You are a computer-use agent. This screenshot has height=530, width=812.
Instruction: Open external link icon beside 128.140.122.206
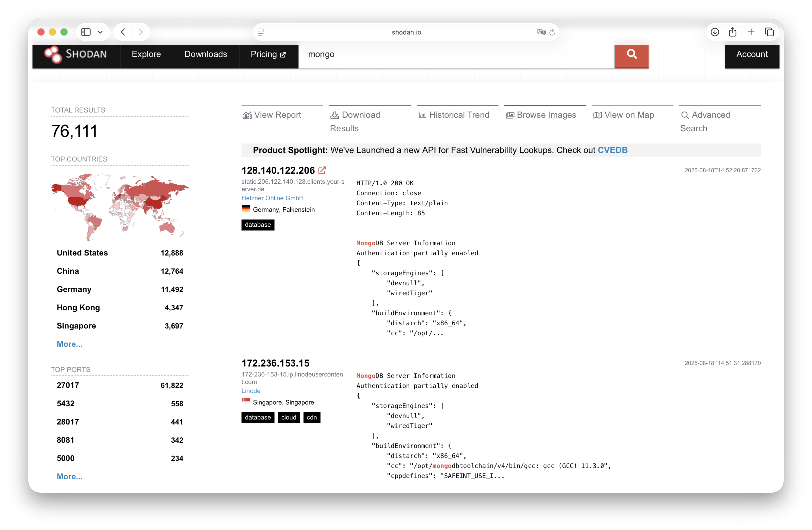pos(322,170)
